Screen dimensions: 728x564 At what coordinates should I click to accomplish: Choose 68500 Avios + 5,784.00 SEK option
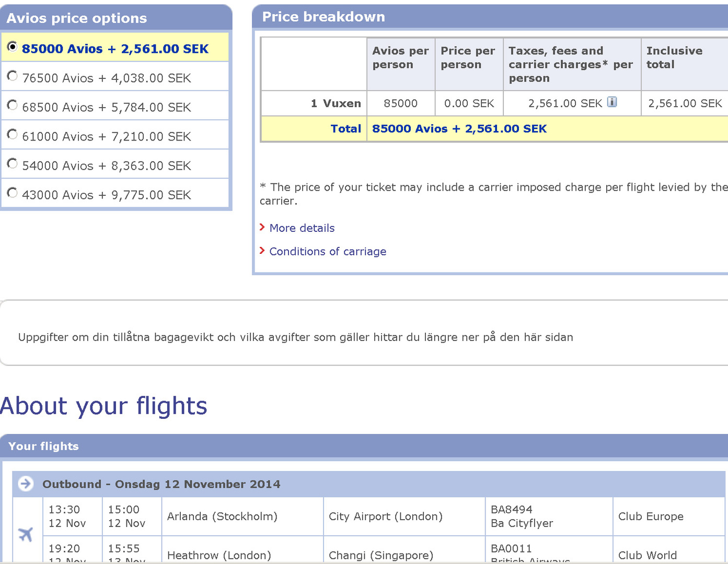13,105
